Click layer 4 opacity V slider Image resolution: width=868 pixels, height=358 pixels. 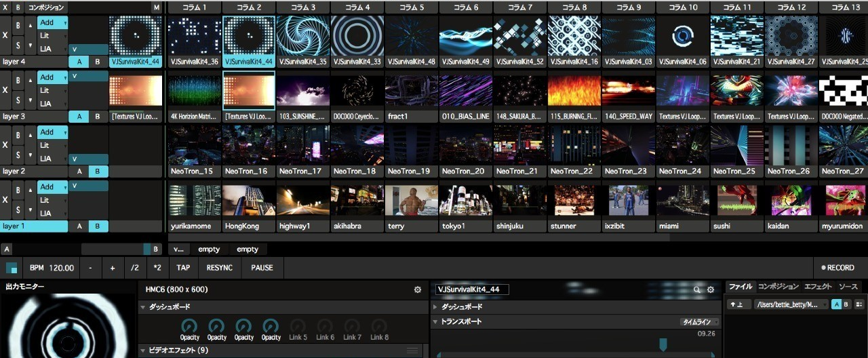tap(89, 49)
